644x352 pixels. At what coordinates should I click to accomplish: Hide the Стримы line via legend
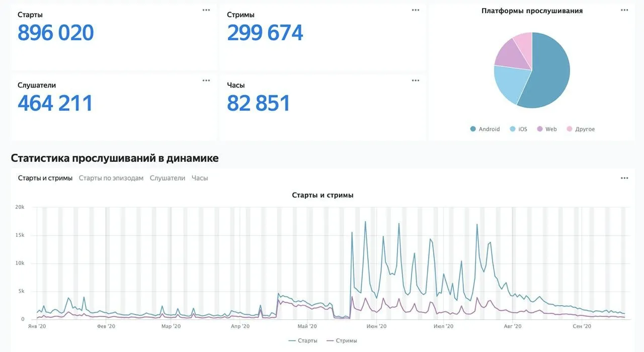pos(342,340)
